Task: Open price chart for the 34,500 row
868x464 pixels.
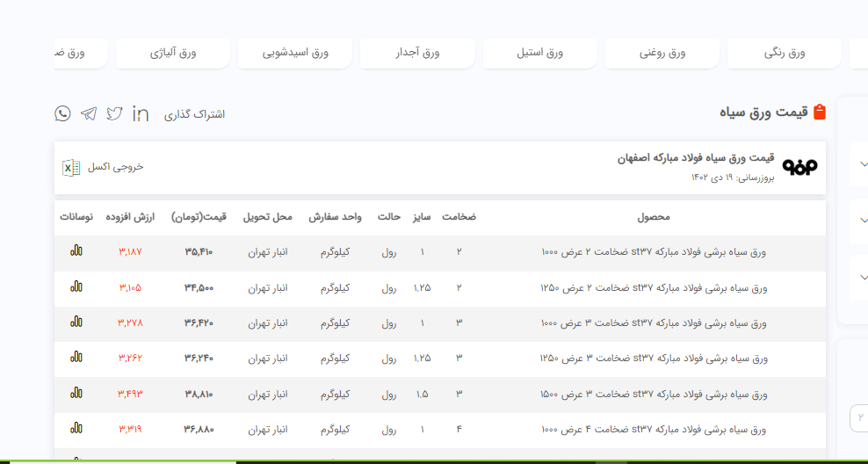Action: (x=76, y=286)
